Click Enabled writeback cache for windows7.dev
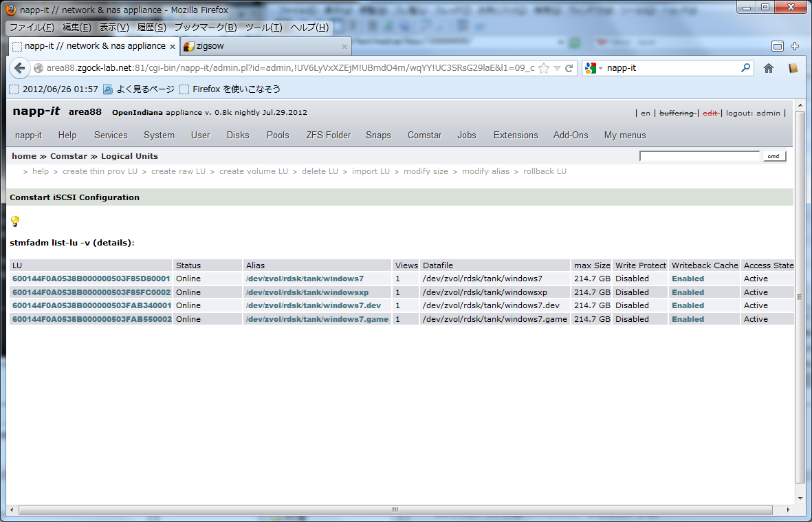The image size is (812, 522). [x=688, y=305]
